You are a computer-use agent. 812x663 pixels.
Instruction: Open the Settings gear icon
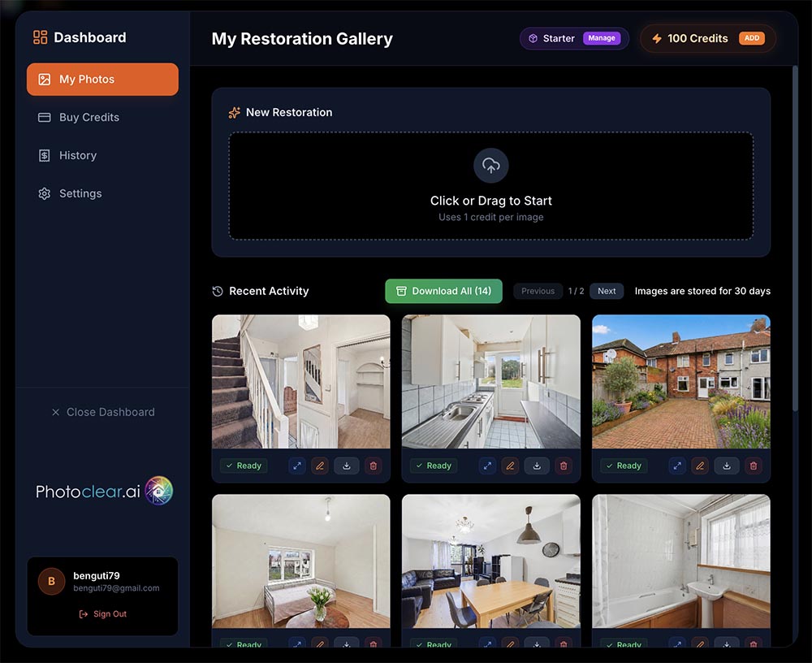point(45,193)
